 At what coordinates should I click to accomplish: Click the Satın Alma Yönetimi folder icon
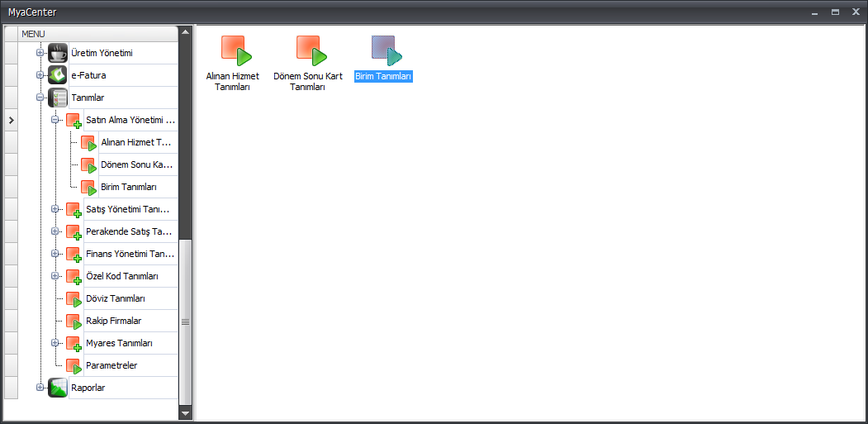74,121
